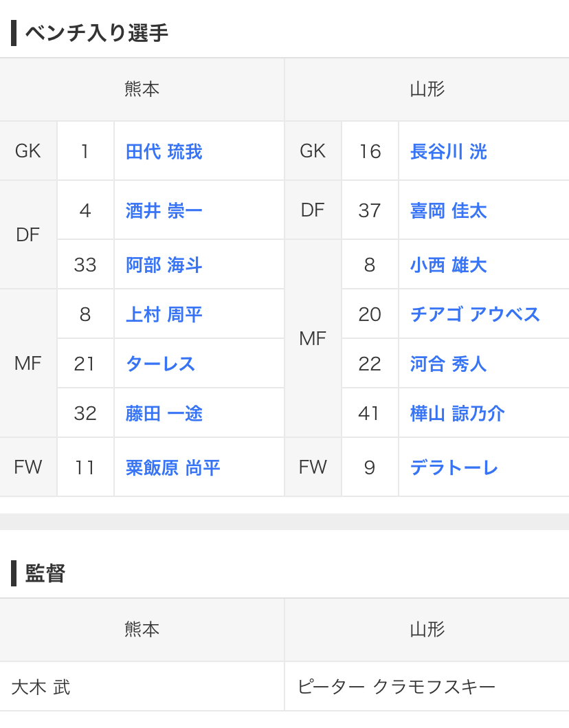569x728 pixels.
Task: Open player link 田代 琉我
Action: point(164,151)
